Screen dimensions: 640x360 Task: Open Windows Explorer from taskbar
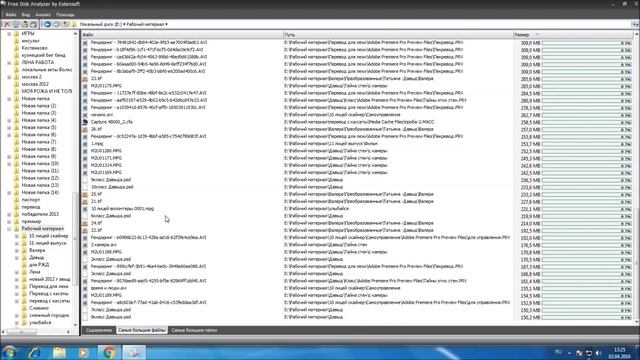[x=59, y=352]
